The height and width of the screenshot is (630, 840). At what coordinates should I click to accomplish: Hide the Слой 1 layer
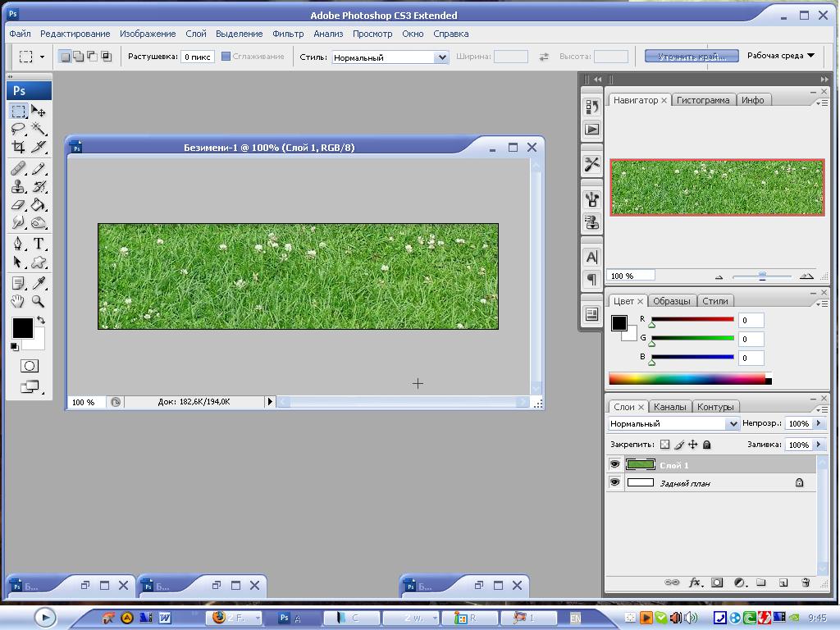pyautogui.click(x=614, y=465)
